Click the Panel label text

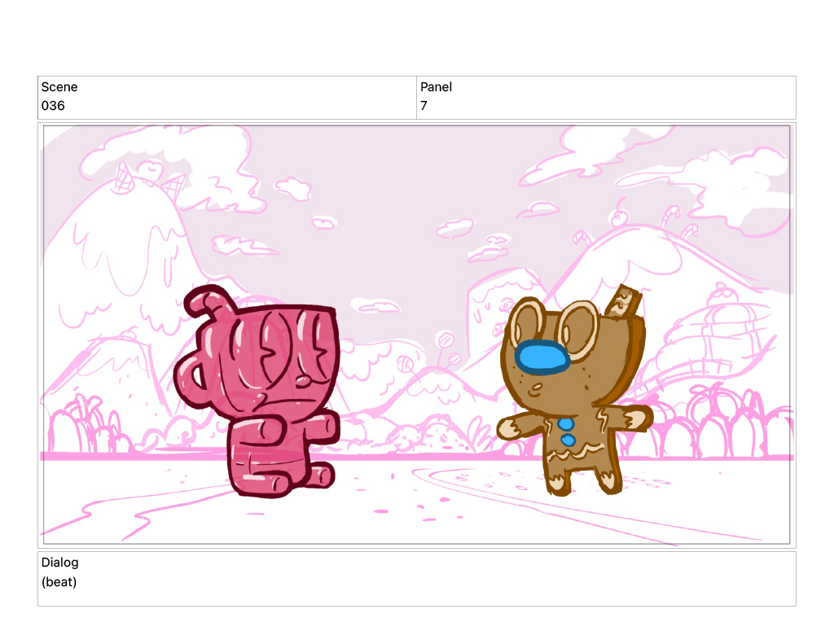pyautogui.click(x=436, y=87)
